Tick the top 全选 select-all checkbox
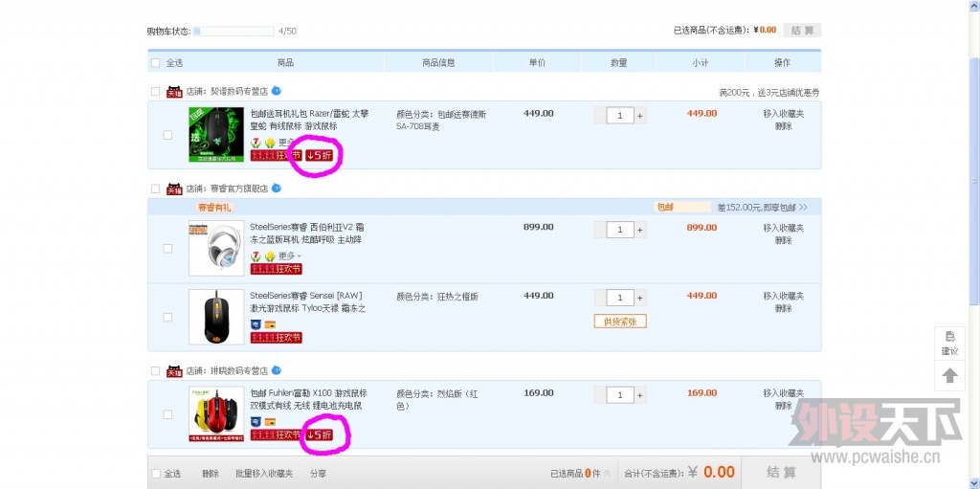This screenshot has width=980, height=489. coord(156,62)
